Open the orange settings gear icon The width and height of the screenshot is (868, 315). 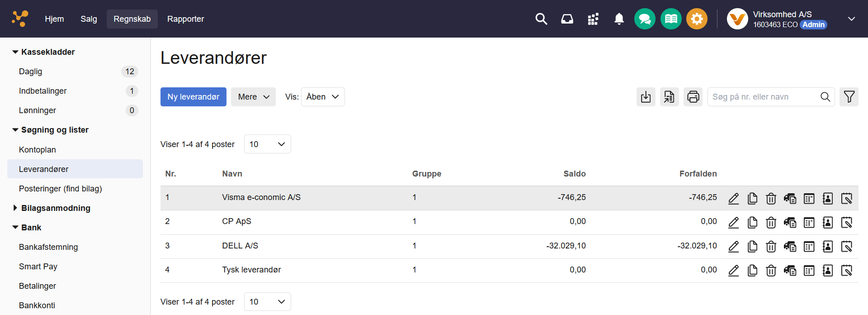pyautogui.click(x=697, y=19)
